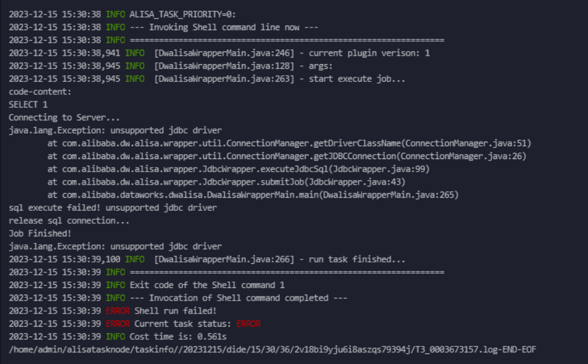This screenshot has width=588, height=364.
Task: Click the ALISA_TASK_PRIORITY=0 log line
Action: tap(122, 14)
